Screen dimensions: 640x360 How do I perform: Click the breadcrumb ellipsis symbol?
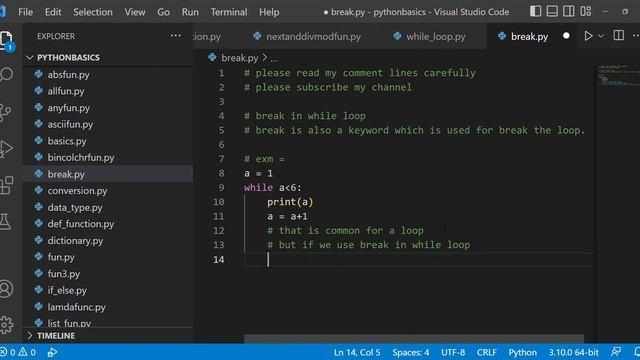pos(274,58)
